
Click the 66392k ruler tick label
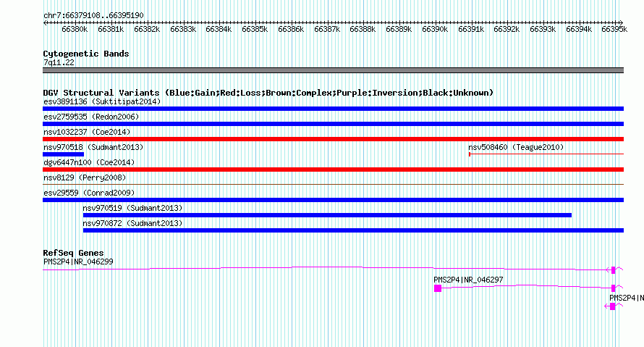click(x=507, y=29)
